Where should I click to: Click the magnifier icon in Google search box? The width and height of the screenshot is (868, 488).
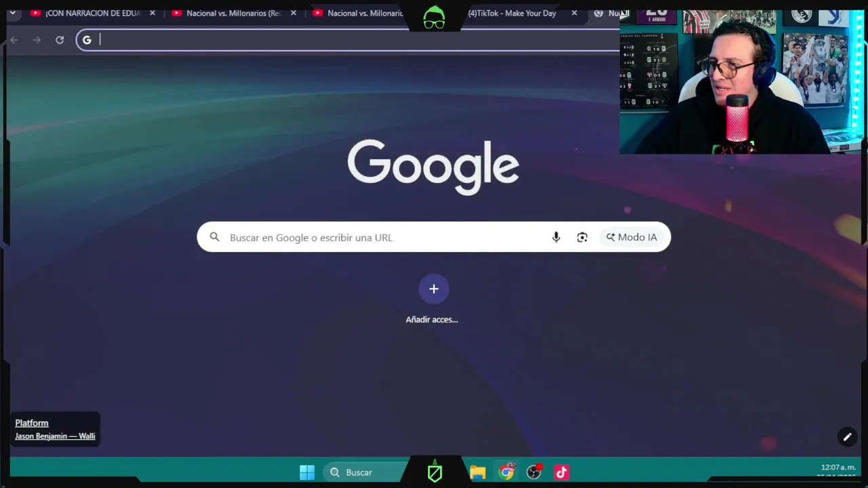215,237
